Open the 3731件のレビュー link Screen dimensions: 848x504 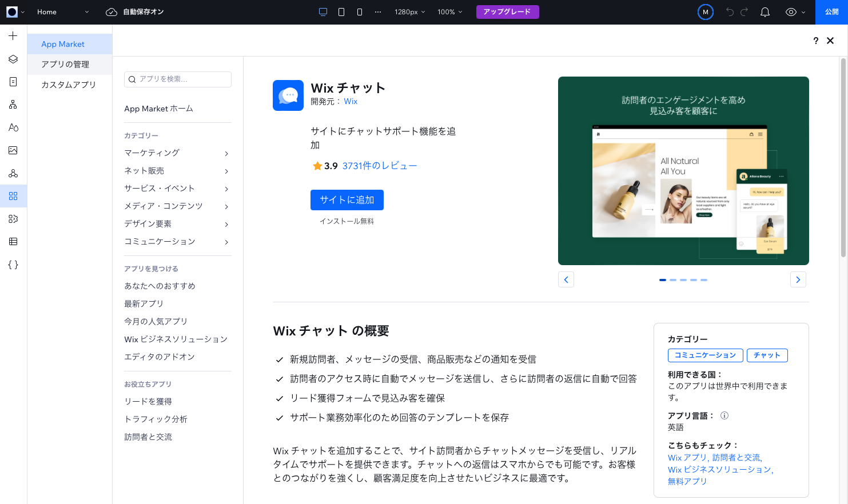(x=379, y=166)
